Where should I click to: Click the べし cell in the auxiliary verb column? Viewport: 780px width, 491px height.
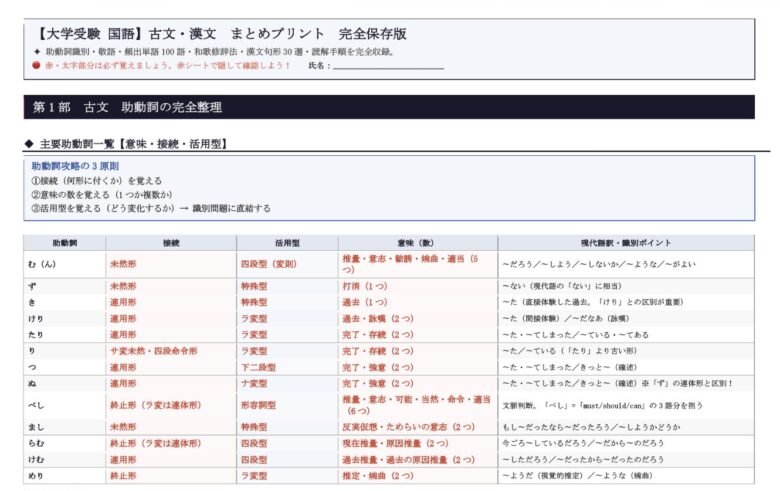click(38, 405)
